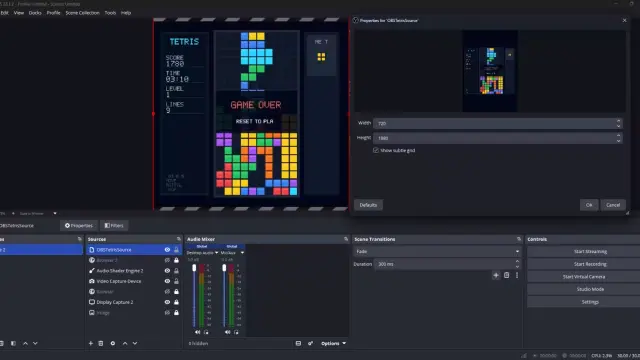Toggle Mic/Aux monitoring headphone icon
The image size is (640, 360).
236,332
